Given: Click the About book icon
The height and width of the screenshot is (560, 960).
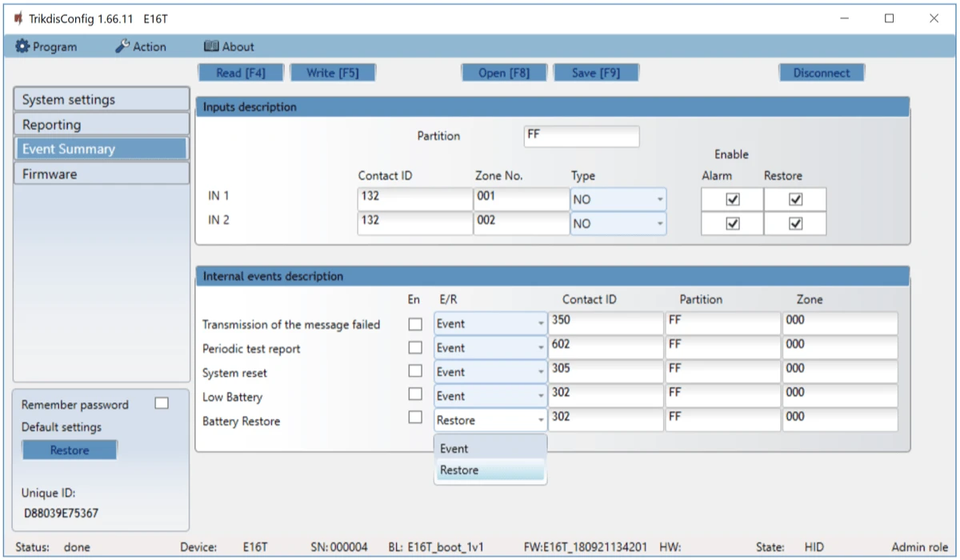Looking at the screenshot, I should tap(211, 47).
